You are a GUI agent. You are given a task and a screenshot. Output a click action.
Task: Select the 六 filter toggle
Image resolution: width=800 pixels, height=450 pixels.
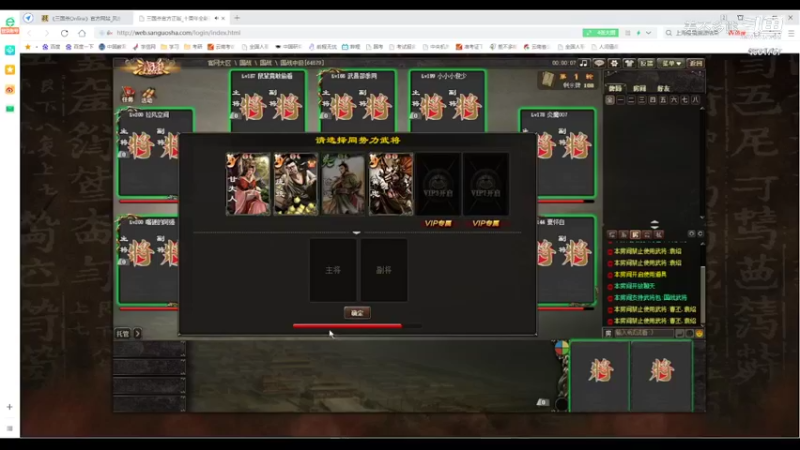tap(674, 100)
